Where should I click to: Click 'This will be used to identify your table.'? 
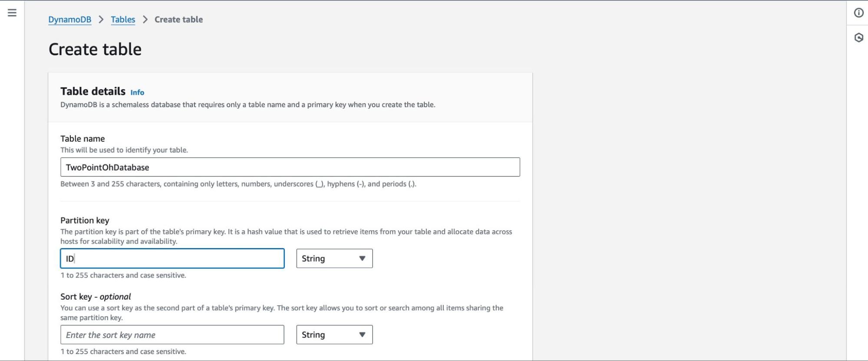tap(124, 150)
